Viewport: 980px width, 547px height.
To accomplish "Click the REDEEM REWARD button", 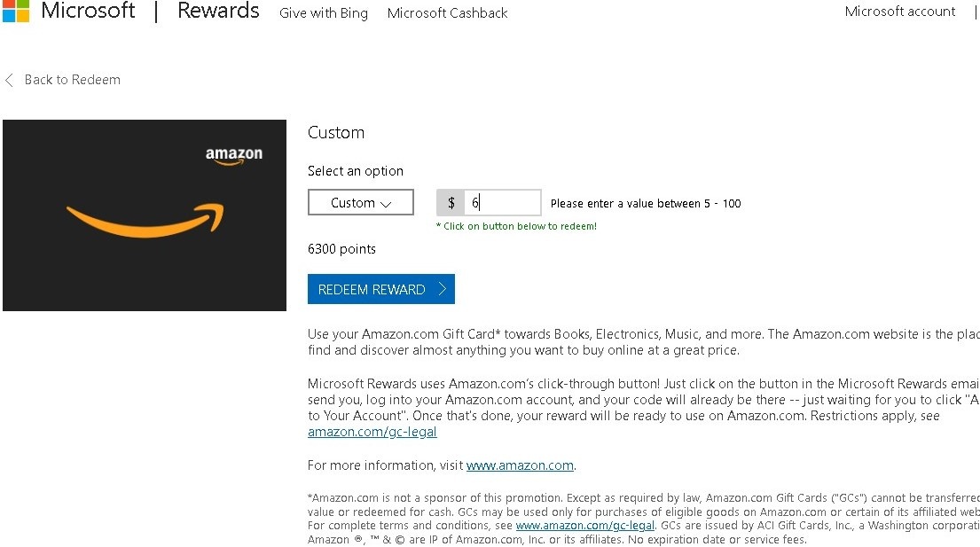I will (381, 289).
